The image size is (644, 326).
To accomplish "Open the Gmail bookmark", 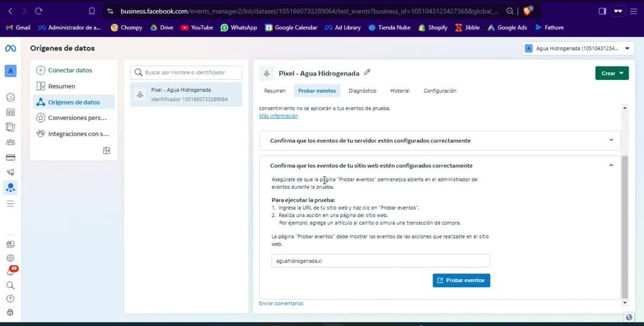I will point(18,27).
